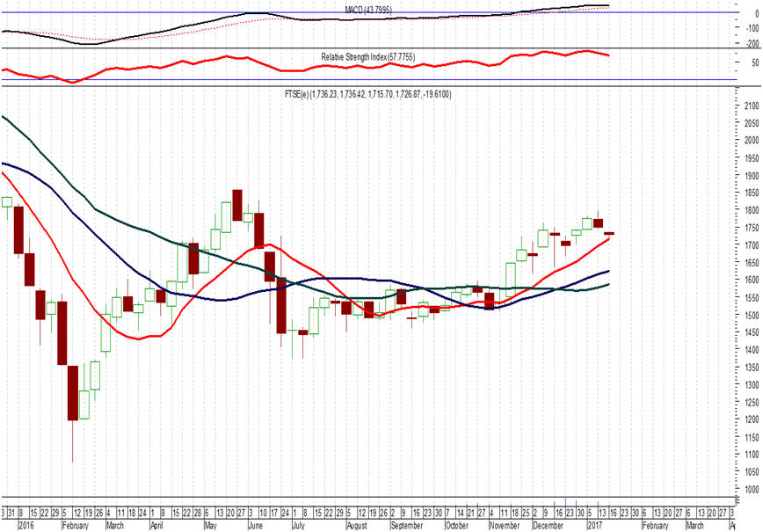Click the June month label
763x532 pixels.
(256, 526)
